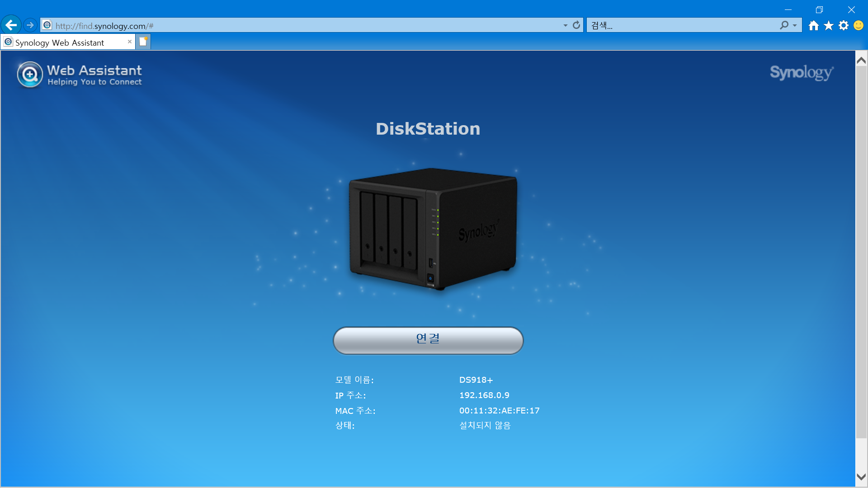The height and width of the screenshot is (488, 868).
Task: Open Favorites star icon
Action: (x=829, y=26)
